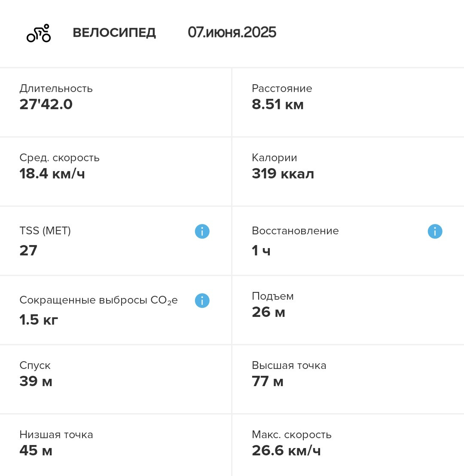Select the Восстановление 1 ч value
The image size is (464, 476).
point(261,251)
